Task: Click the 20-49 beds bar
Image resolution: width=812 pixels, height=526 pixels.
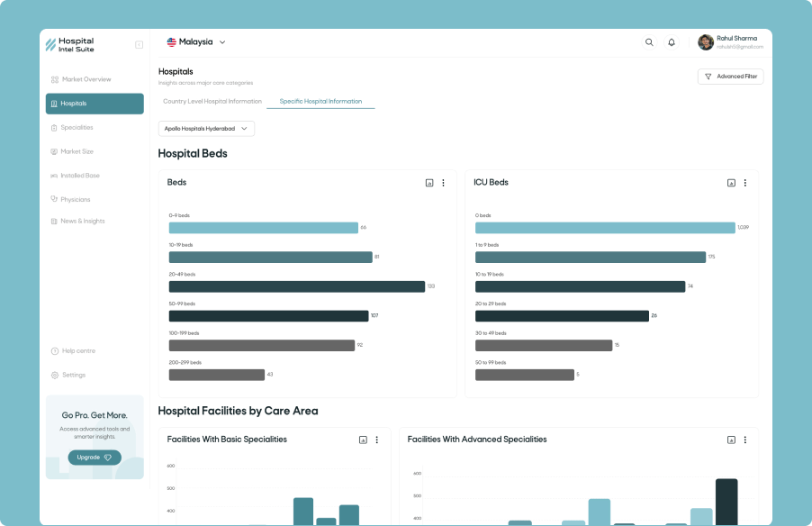Action: pos(296,286)
